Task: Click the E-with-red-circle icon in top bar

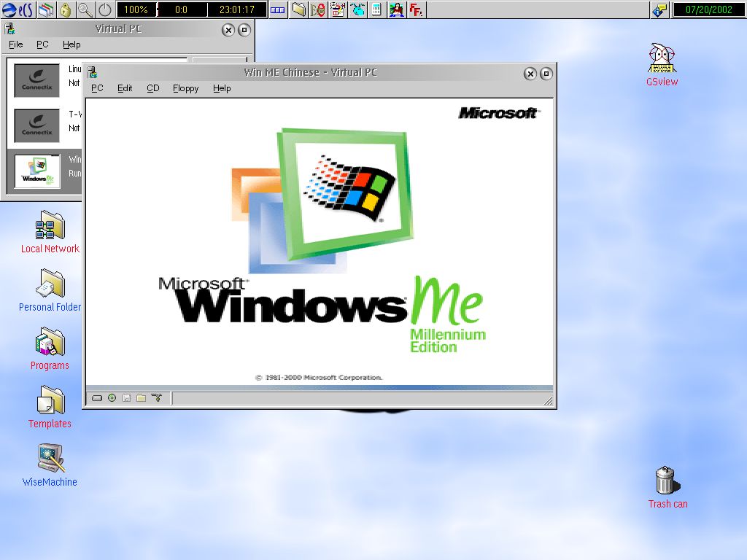Action: coord(318,9)
